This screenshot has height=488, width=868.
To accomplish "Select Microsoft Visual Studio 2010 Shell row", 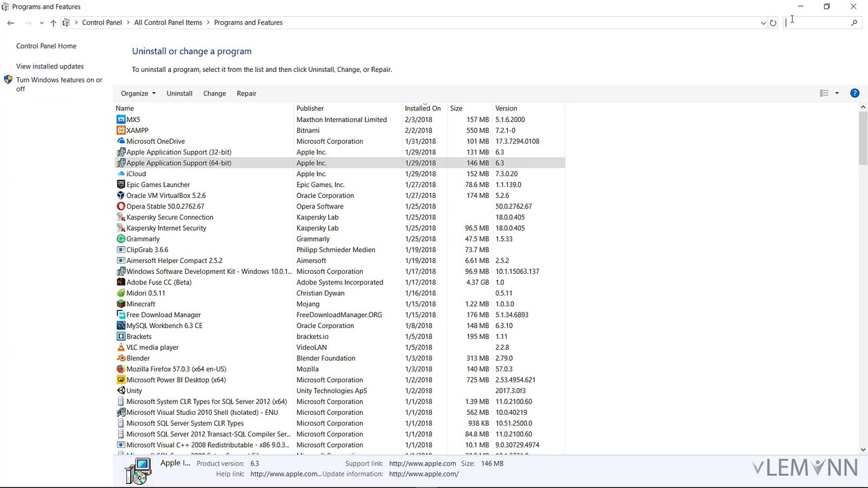I will tap(339, 412).
